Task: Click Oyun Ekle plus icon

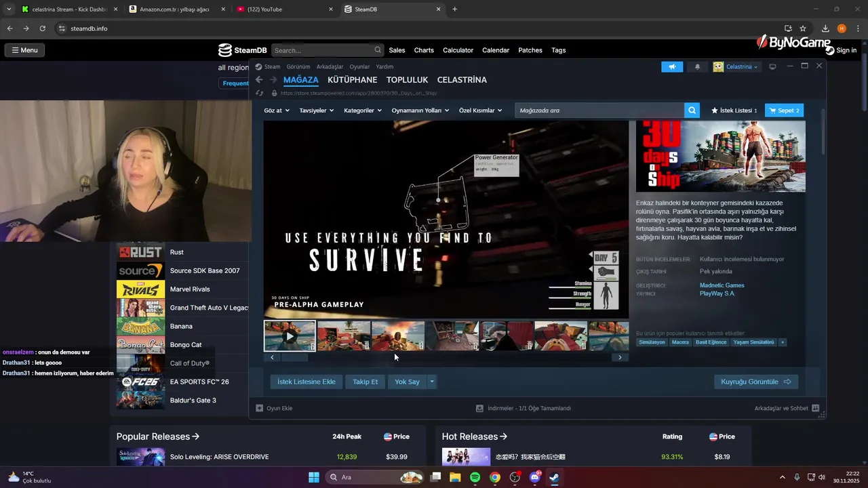Action: point(259,408)
